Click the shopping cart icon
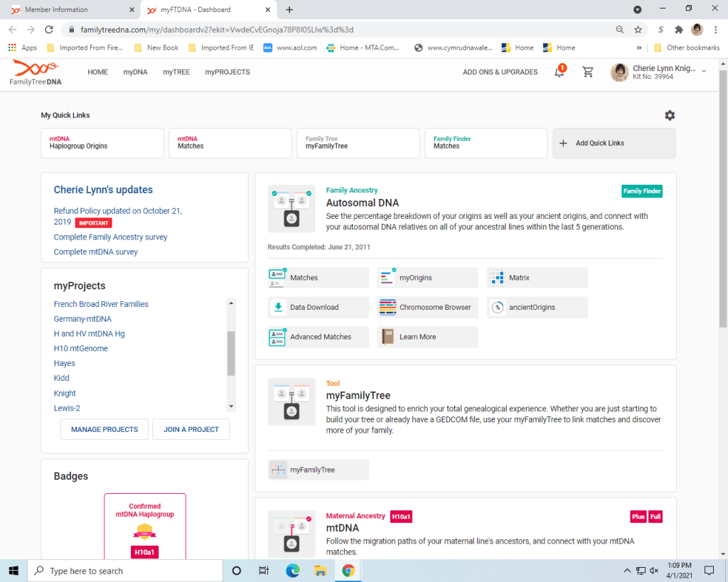 point(588,72)
